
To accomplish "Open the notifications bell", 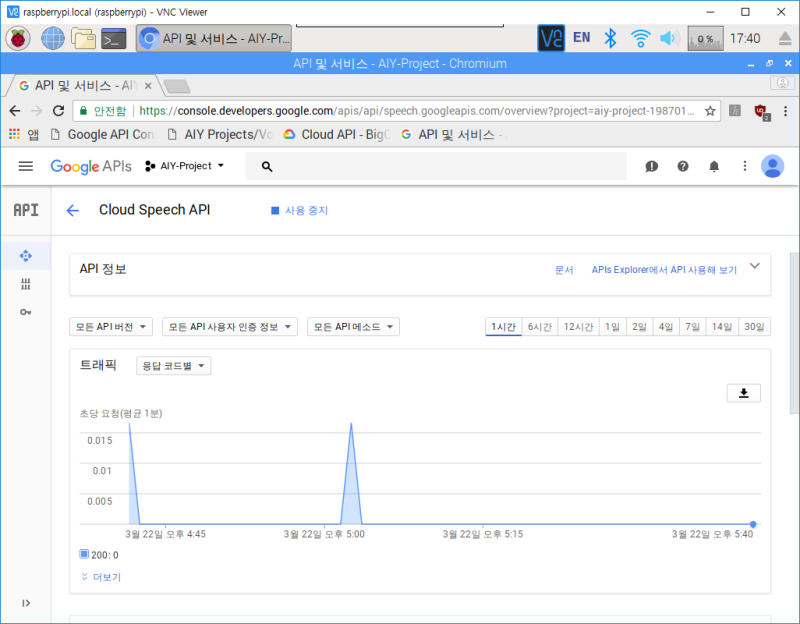I will point(714,166).
